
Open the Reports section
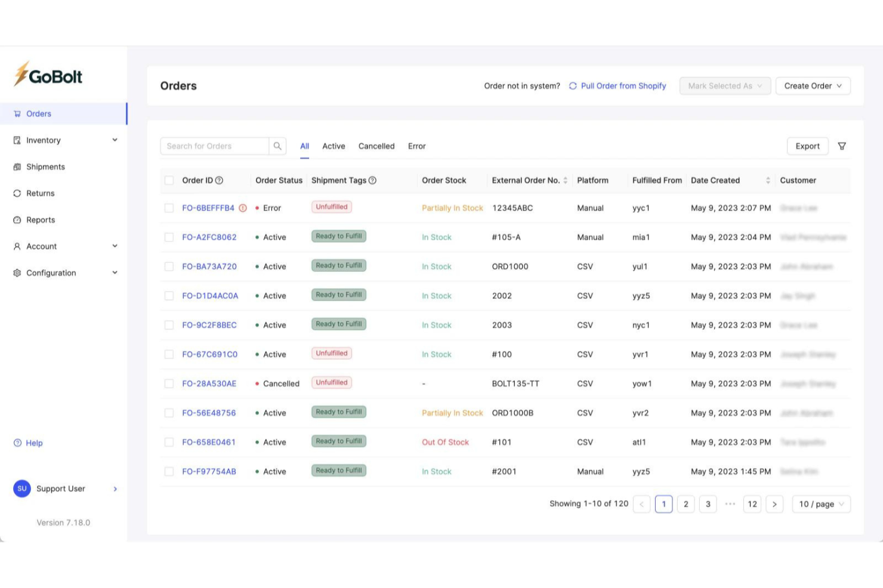point(41,219)
